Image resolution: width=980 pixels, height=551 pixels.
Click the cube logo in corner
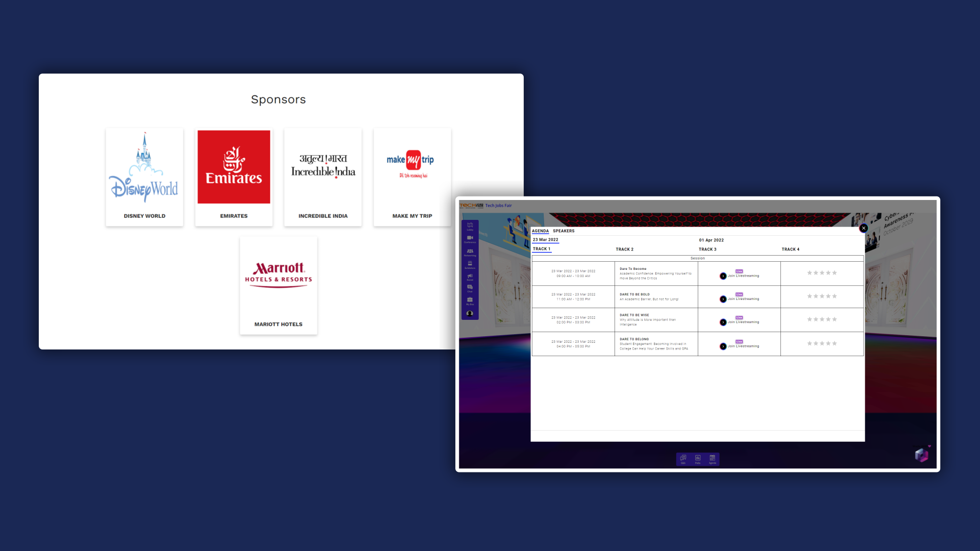tap(922, 454)
